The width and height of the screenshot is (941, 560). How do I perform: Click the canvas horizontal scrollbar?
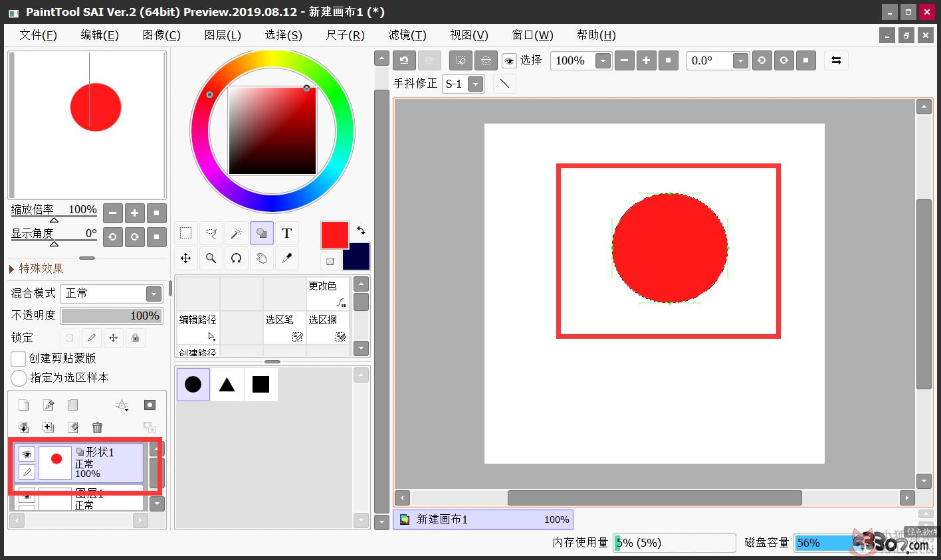[655, 498]
